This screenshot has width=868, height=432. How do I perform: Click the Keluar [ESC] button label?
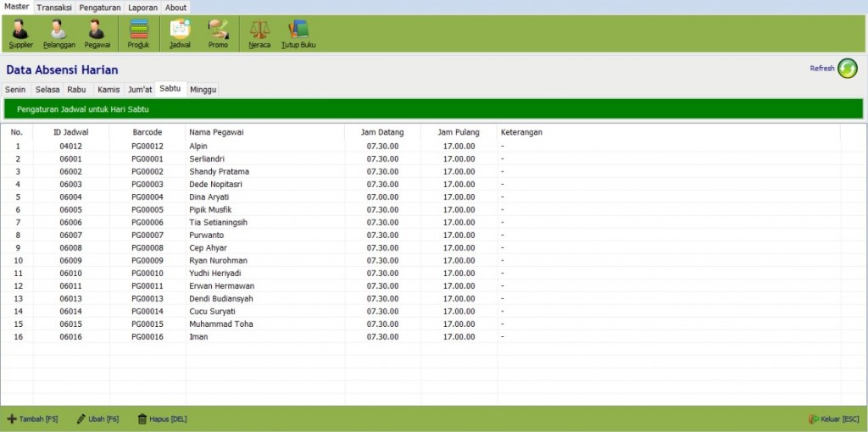coord(840,419)
